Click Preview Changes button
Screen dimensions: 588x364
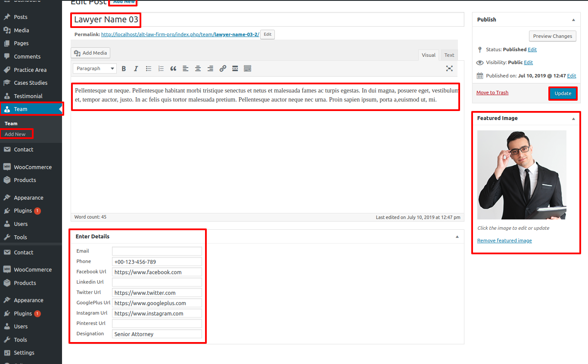point(552,36)
